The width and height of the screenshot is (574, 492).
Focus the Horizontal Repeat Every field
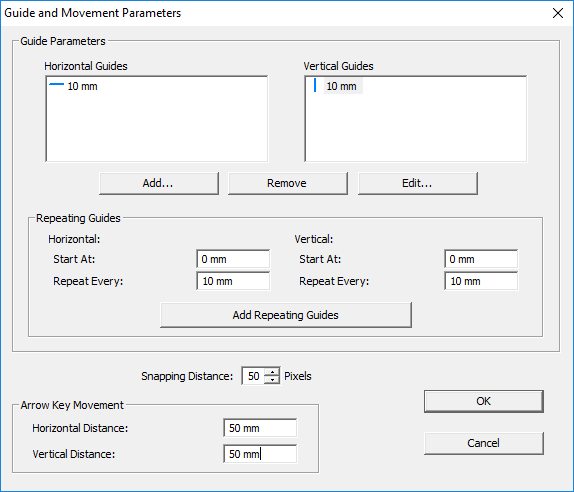233,281
